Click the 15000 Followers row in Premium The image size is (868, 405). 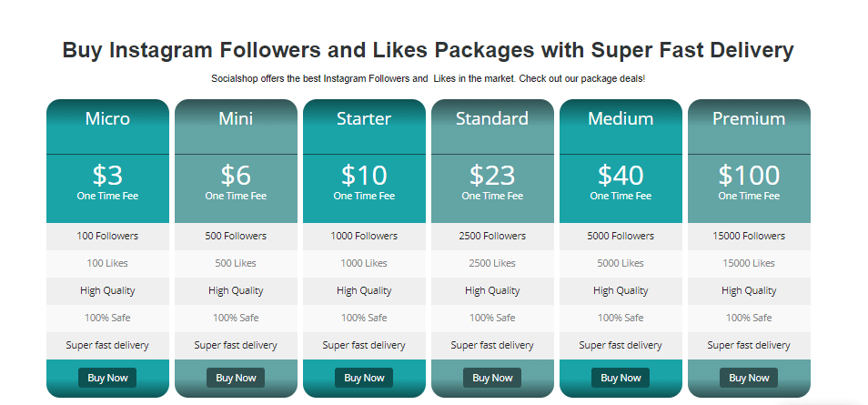click(x=749, y=236)
